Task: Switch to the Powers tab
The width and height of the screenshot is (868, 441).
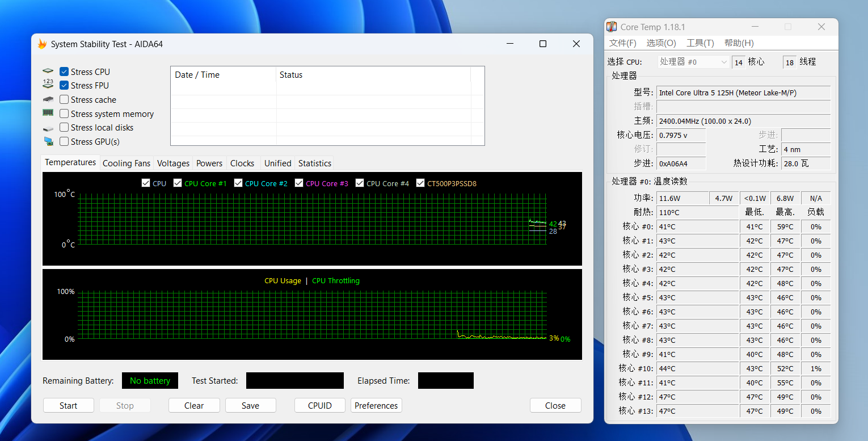Action: tap(209, 163)
